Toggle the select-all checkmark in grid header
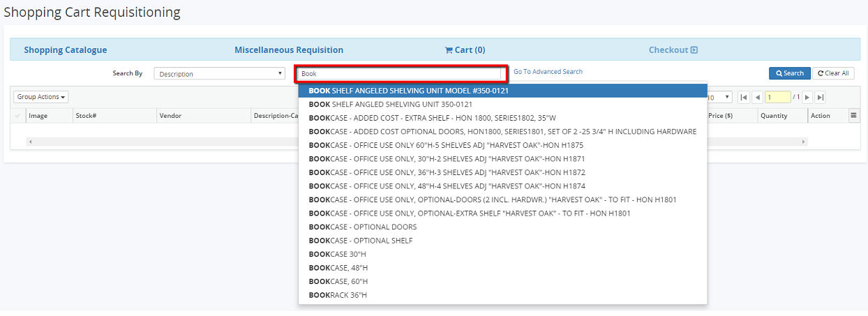 [18, 116]
